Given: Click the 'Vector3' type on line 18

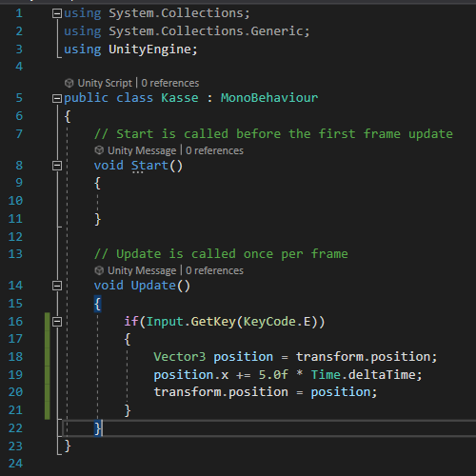Looking at the screenshot, I should tap(180, 357).
